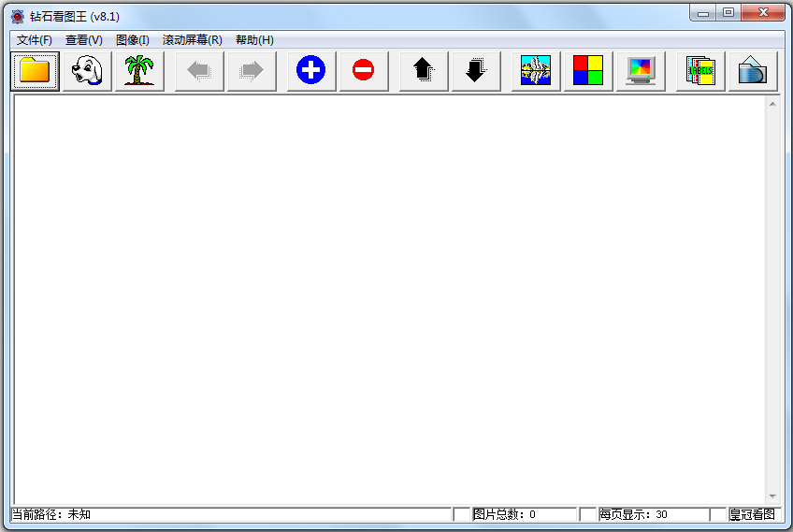Click the LABELS film strip icon
The image size is (793, 532).
(x=700, y=71)
